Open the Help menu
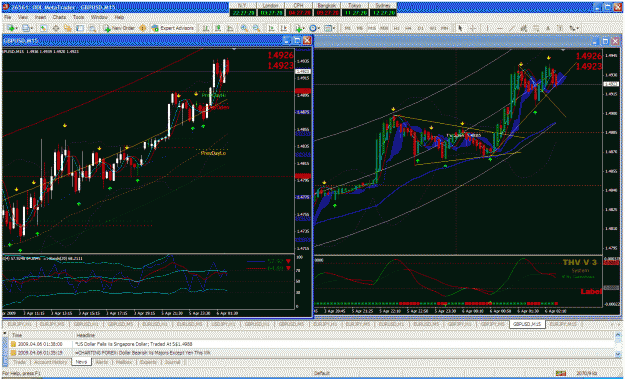Screen dimensions: 625x379 click(119, 18)
